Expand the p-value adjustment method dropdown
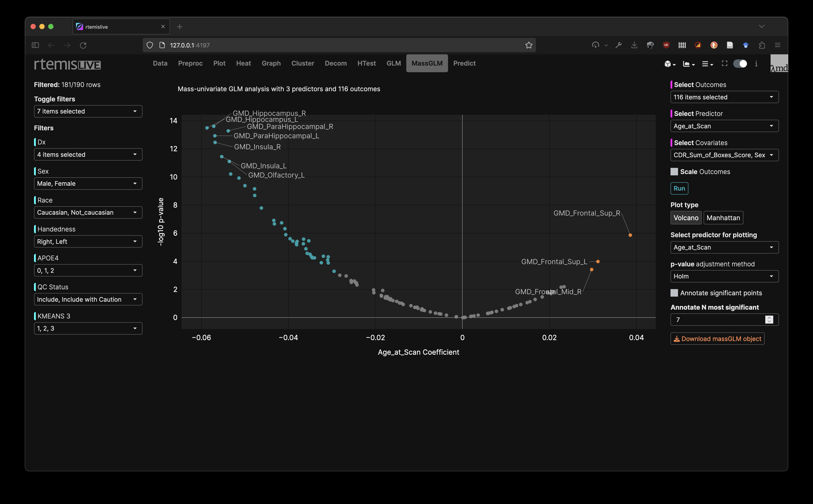Viewport: 813px width, 504px height. tap(724, 276)
